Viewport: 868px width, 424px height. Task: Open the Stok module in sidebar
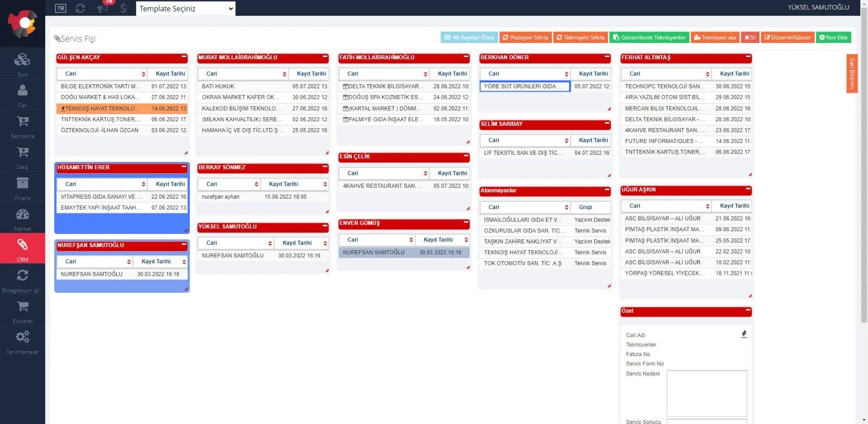click(x=22, y=63)
